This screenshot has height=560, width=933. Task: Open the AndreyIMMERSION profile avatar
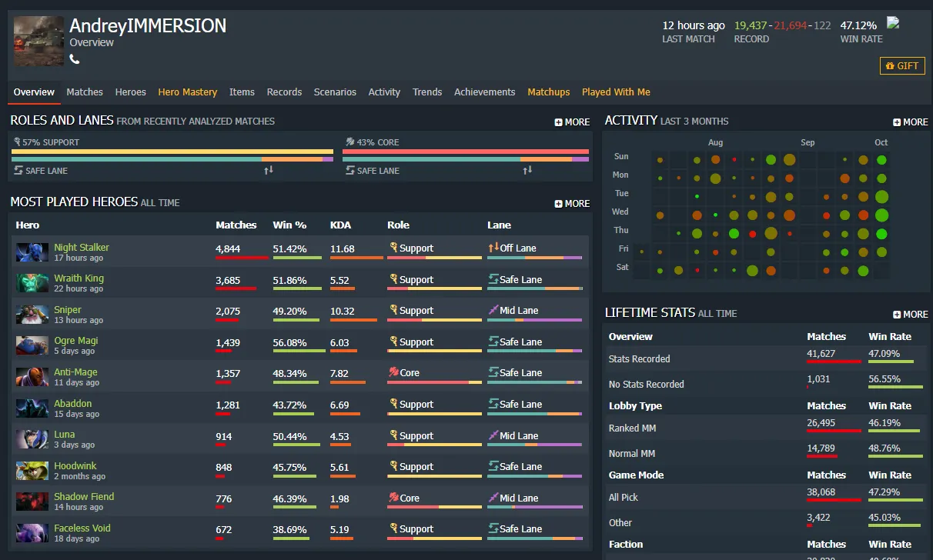[38, 42]
